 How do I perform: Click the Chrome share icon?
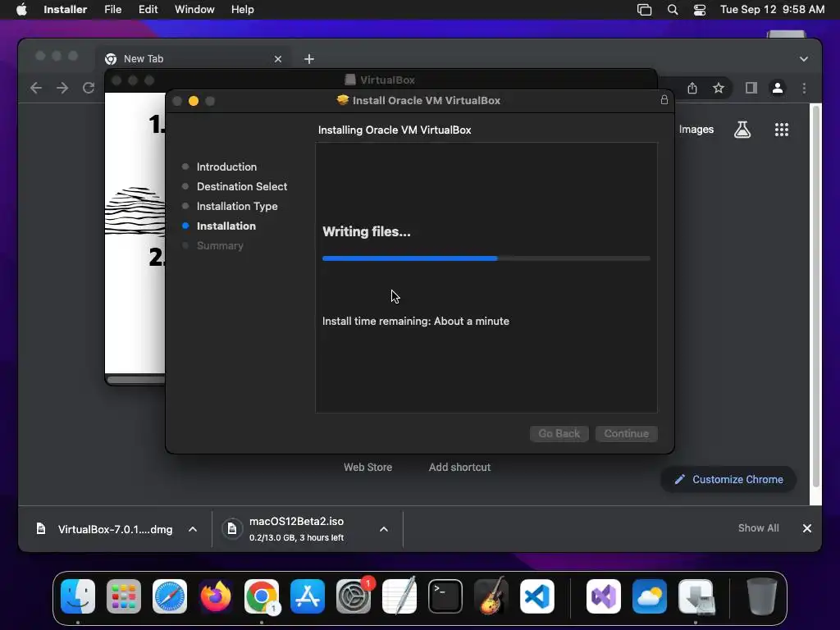[692, 88]
